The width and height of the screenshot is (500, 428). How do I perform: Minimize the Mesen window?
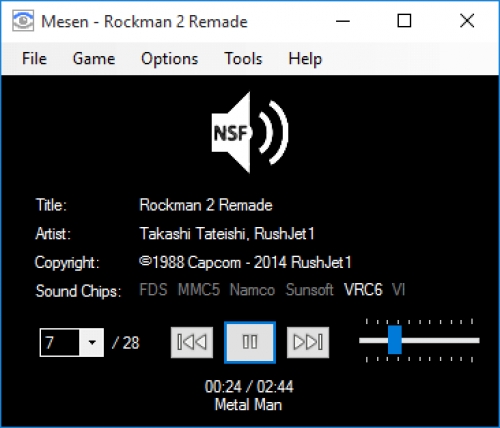(343, 21)
